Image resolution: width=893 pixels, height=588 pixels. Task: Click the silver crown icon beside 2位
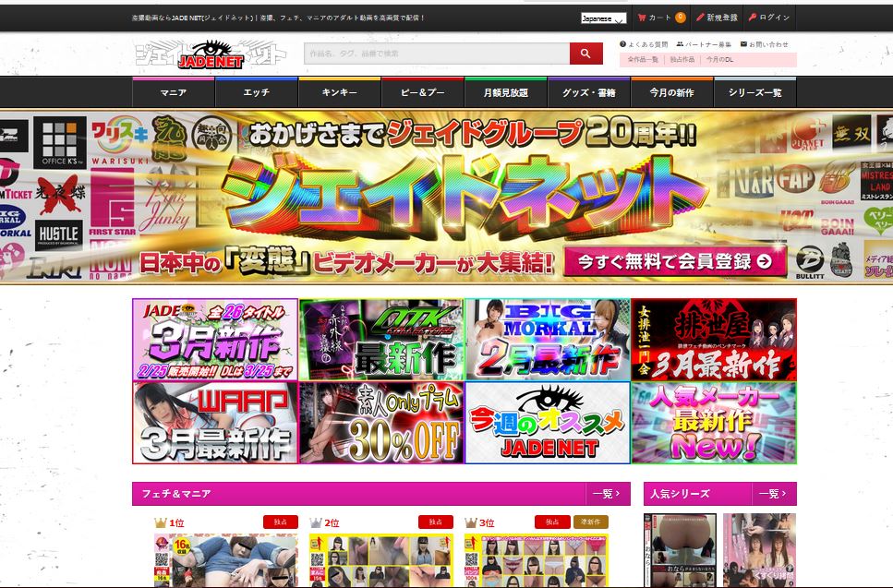coord(315,522)
